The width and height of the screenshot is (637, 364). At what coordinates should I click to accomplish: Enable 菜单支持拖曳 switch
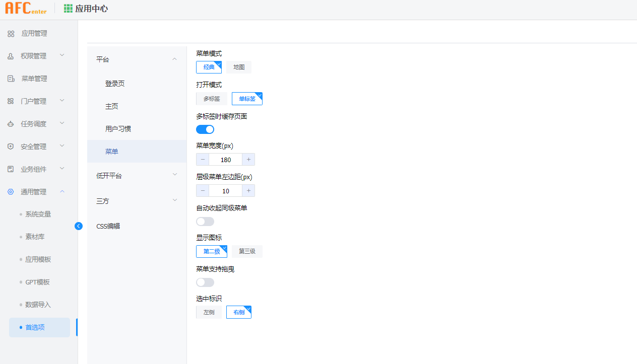point(205,282)
